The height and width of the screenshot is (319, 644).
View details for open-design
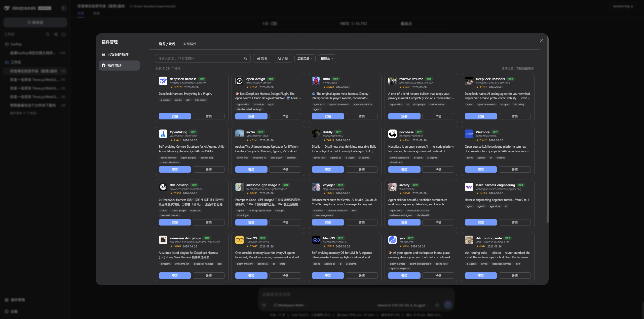click(x=285, y=116)
